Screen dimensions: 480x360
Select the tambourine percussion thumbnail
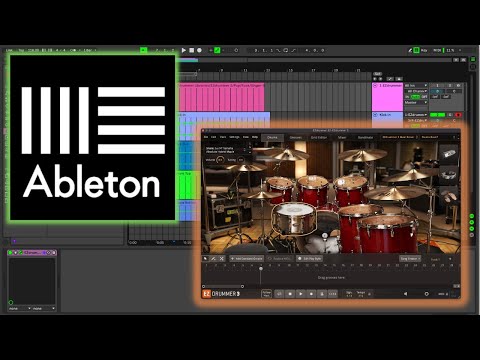pyautogui.click(x=449, y=175)
